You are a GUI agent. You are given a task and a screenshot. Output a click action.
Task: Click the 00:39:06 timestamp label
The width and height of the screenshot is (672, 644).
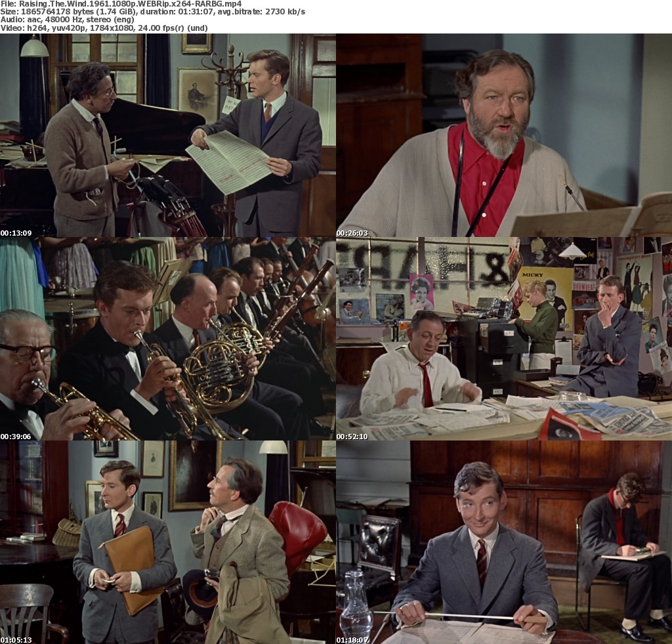tap(16, 437)
